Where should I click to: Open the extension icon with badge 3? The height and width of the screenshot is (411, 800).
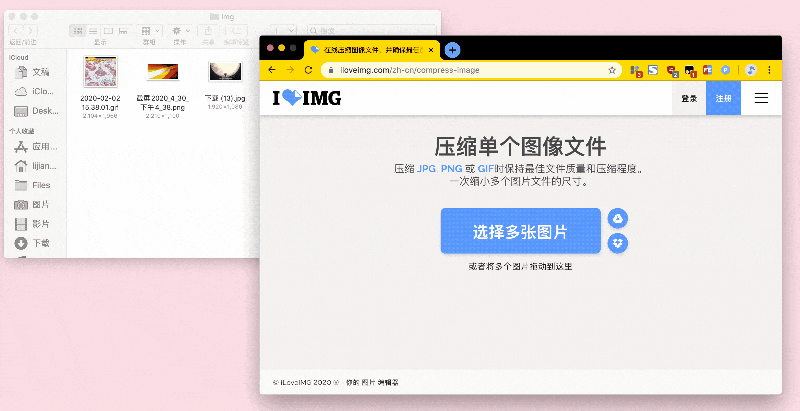pyautogui.click(x=635, y=71)
